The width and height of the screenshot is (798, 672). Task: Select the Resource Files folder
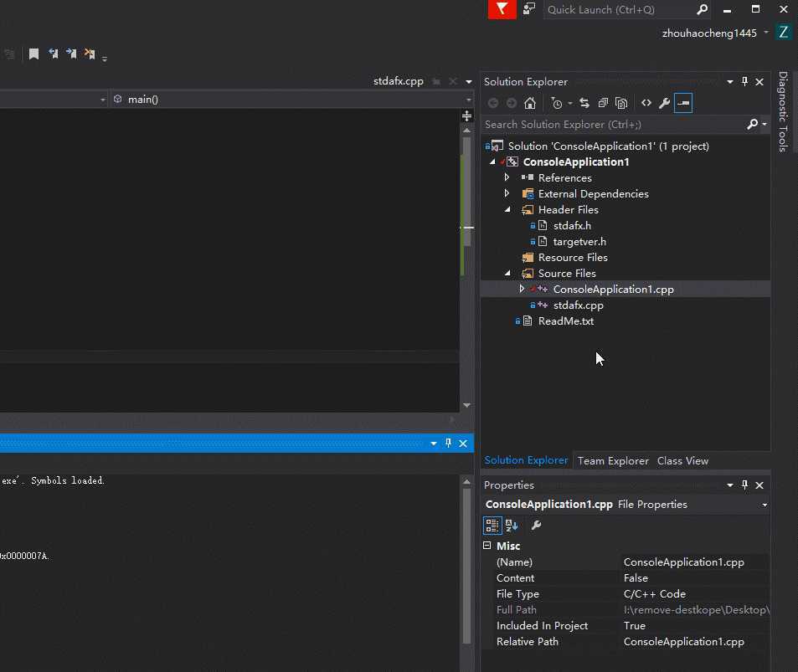573,258
